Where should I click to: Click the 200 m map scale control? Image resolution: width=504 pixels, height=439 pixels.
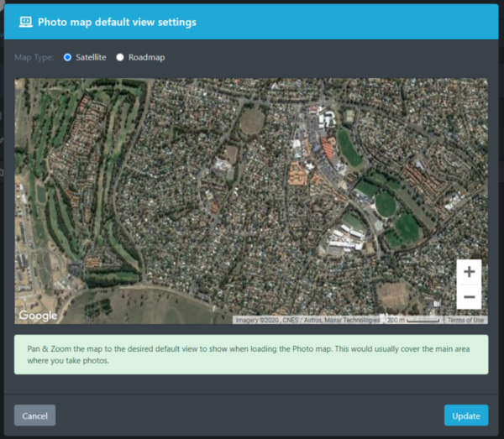pos(412,320)
